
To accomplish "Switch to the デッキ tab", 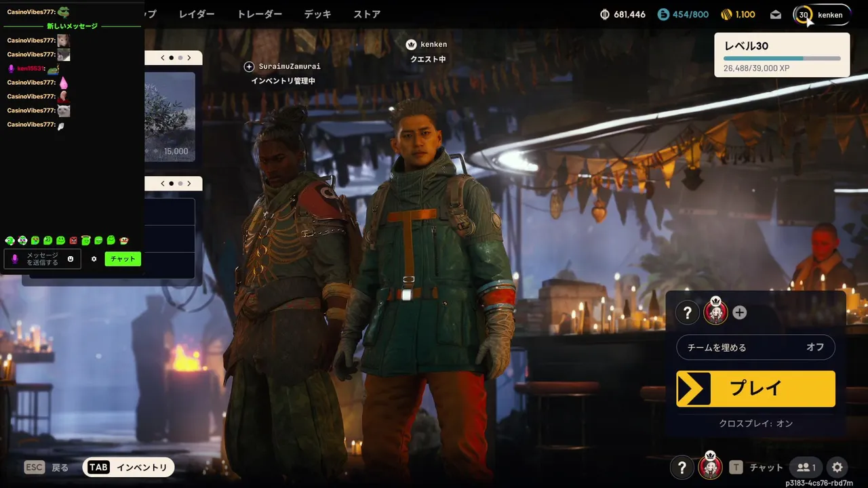I will tap(318, 14).
